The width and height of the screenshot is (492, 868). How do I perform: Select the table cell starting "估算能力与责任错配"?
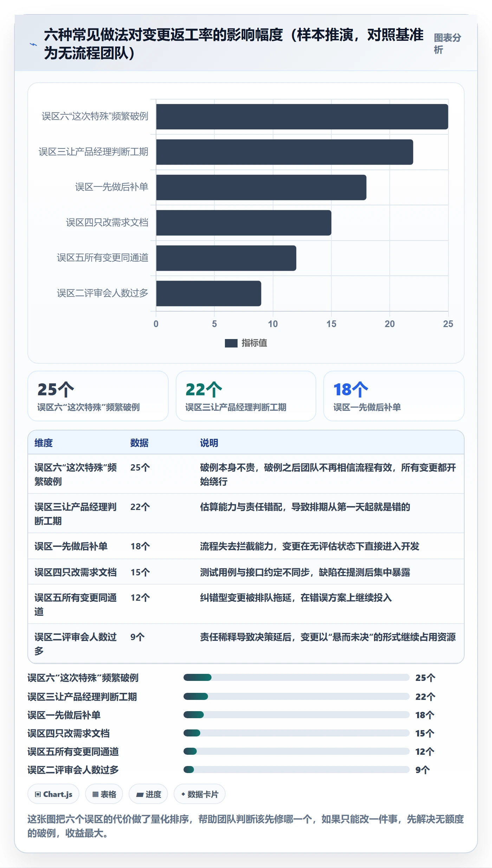point(329,513)
